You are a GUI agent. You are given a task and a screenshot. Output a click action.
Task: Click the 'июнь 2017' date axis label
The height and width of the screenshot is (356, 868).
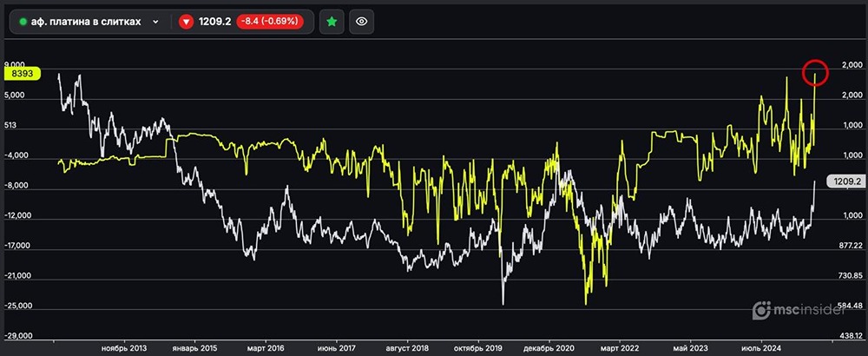coord(337,348)
